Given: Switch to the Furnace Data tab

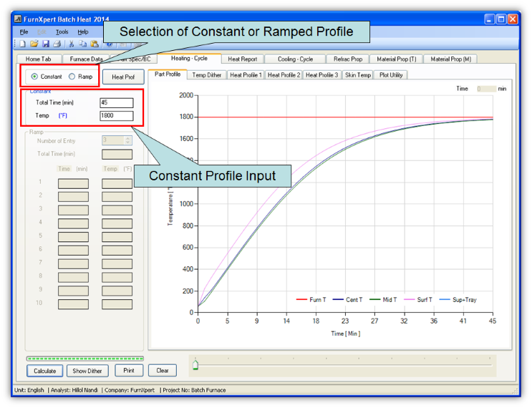Looking at the screenshot, I should click(x=86, y=59).
